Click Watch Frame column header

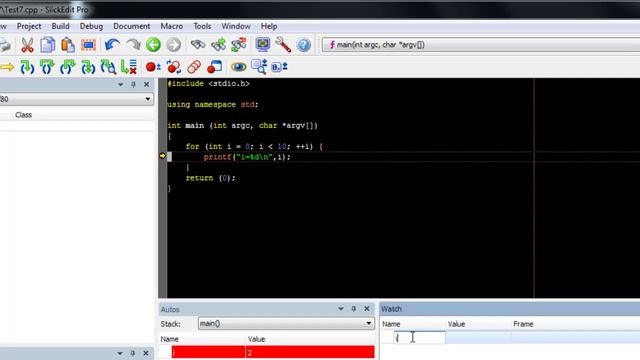pyautogui.click(x=523, y=324)
